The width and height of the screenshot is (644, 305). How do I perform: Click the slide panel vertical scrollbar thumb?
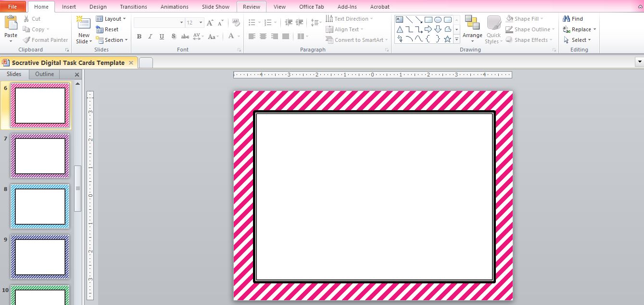click(77, 189)
